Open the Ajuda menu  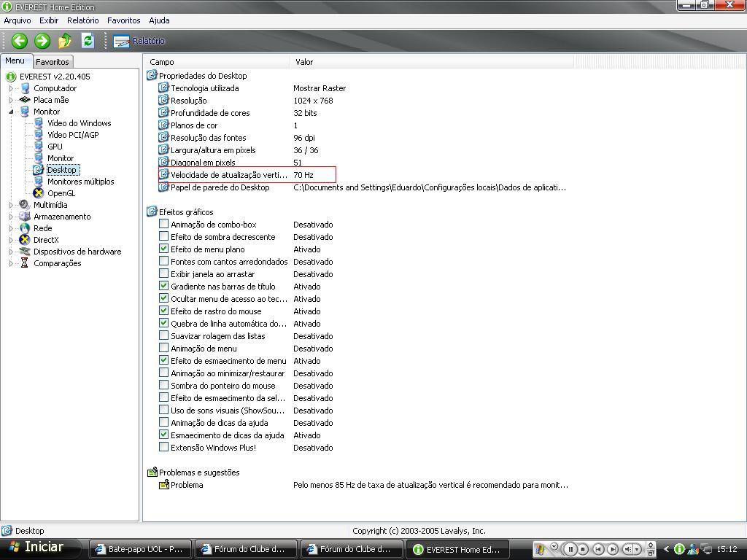point(159,20)
